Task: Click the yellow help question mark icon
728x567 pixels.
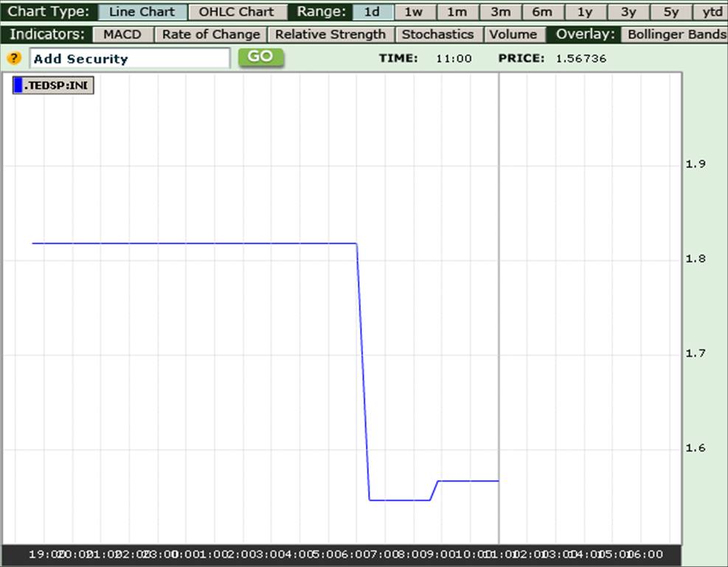Action: (x=14, y=58)
